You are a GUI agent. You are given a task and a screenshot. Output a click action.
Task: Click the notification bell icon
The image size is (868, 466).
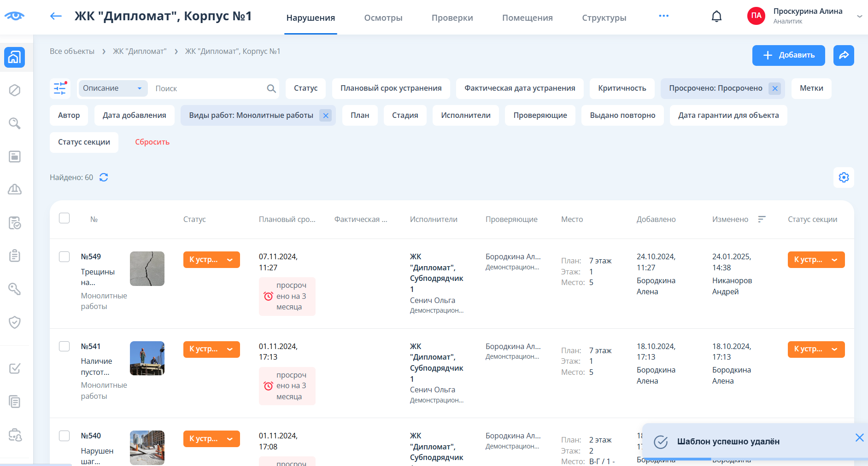pos(716,17)
